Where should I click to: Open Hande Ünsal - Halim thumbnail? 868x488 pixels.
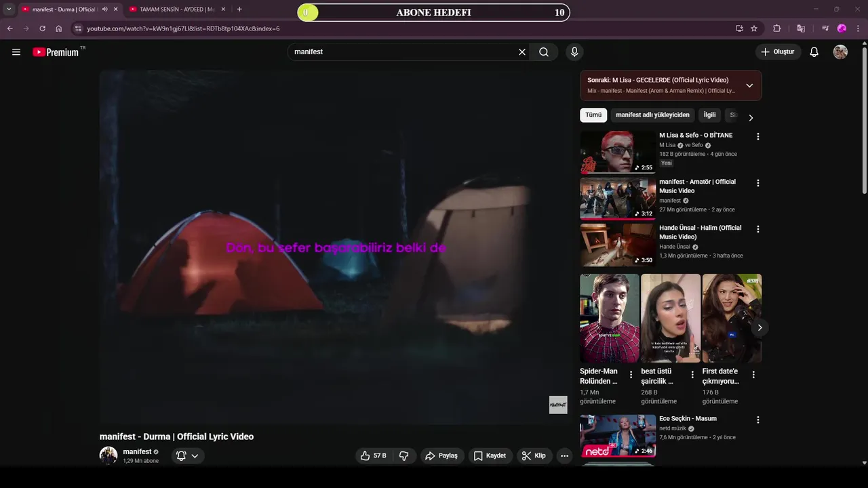click(x=618, y=245)
